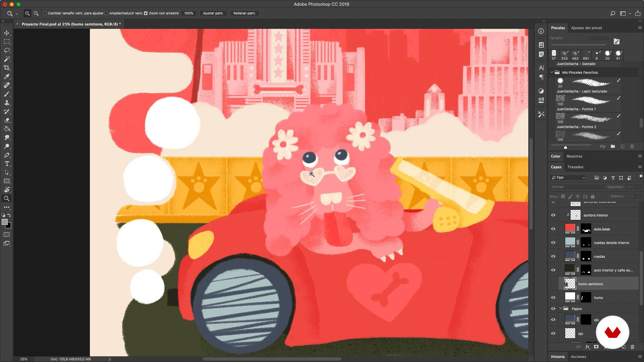Select the Dodge tool
This screenshot has width=644, height=362.
pos(7,146)
